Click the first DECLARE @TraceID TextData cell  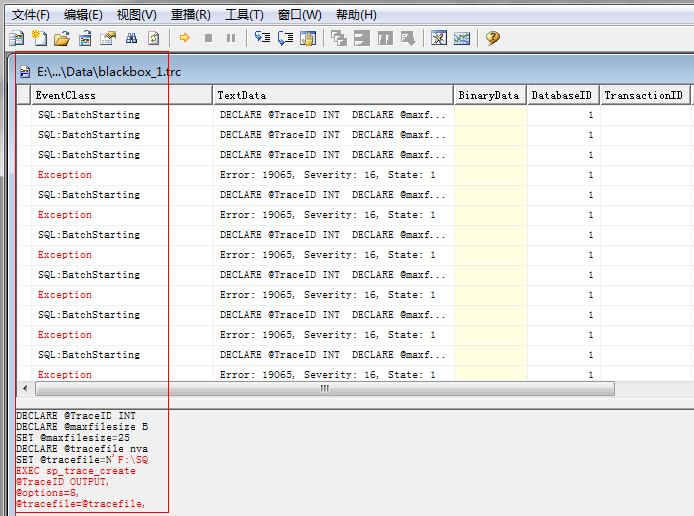pyautogui.click(x=334, y=115)
